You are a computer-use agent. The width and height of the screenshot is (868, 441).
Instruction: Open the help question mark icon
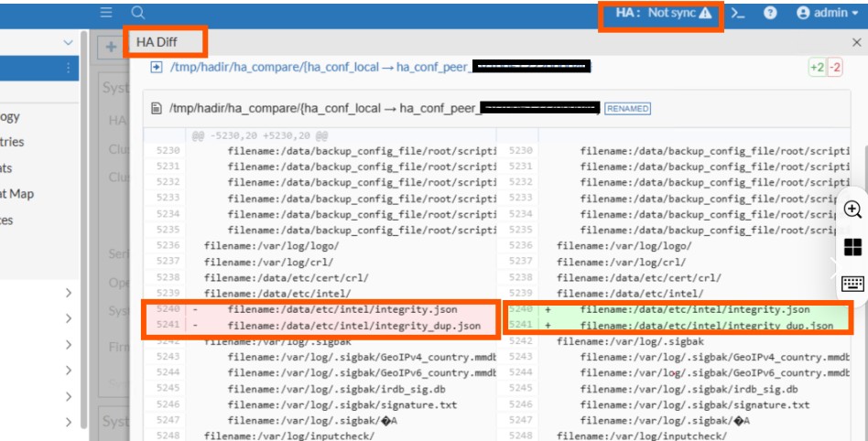point(770,13)
